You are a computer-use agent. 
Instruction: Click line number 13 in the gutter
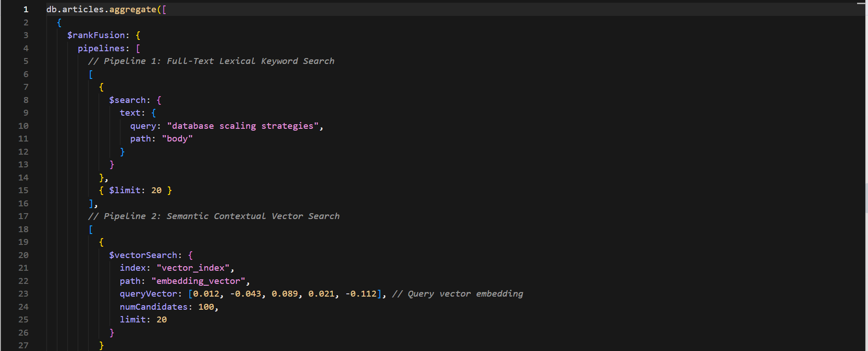click(x=23, y=165)
